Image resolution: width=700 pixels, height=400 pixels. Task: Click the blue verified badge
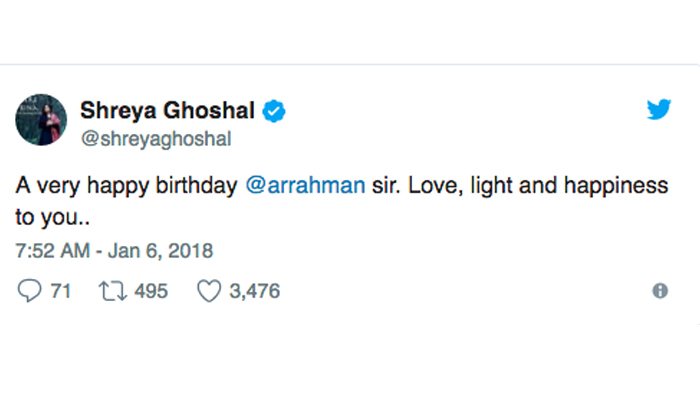click(x=275, y=111)
